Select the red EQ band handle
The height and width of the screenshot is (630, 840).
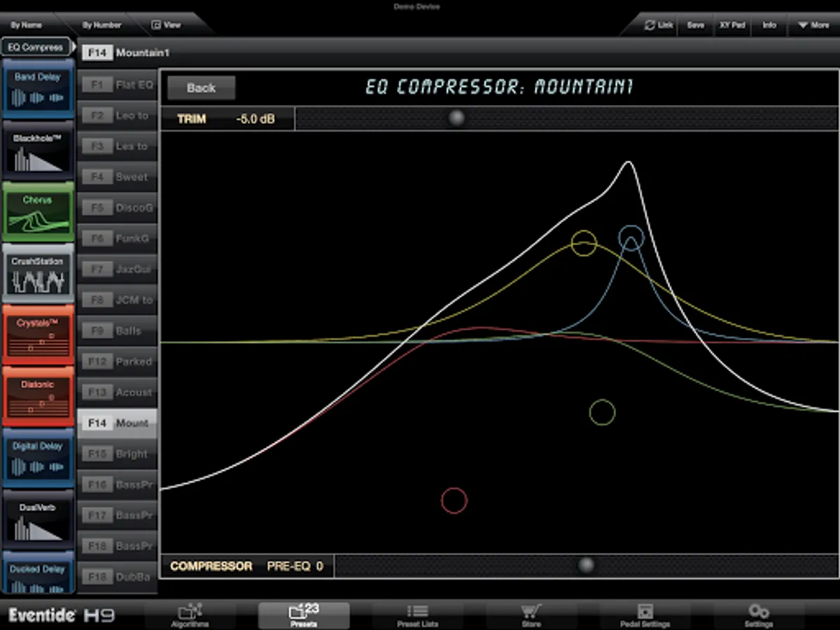(454, 500)
